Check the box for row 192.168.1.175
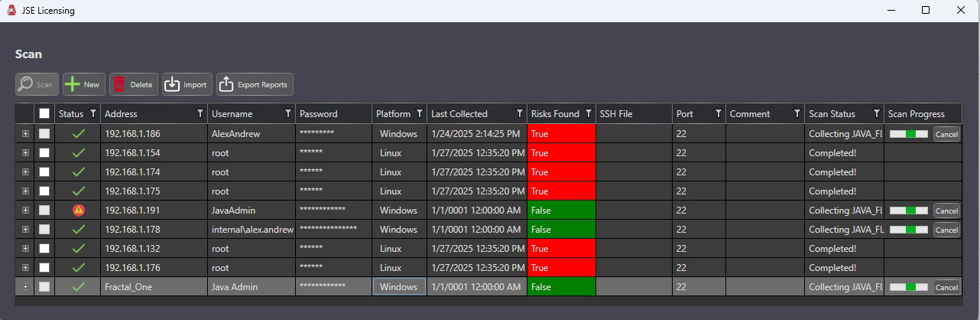980x320 pixels. pyautogui.click(x=44, y=191)
